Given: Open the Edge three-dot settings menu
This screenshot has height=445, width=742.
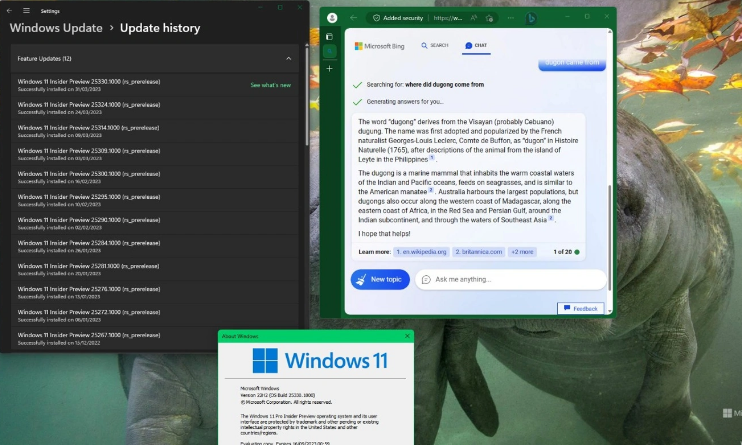Looking at the screenshot, I should pos(510,18).
